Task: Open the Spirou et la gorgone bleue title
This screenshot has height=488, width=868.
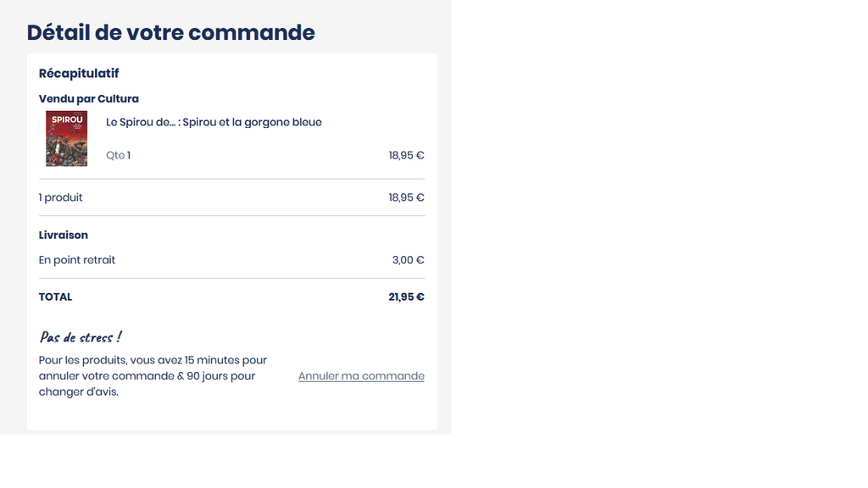Action: [214, 122]
